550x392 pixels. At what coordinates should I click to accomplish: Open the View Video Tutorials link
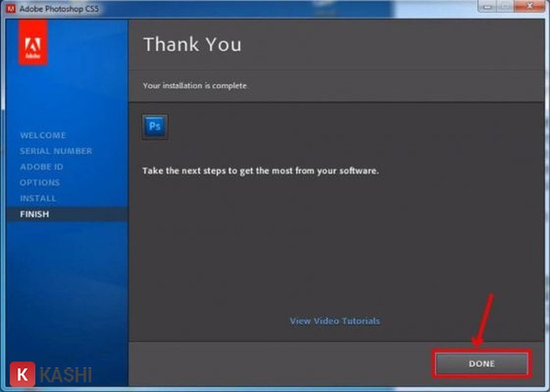tap(335, 321)
